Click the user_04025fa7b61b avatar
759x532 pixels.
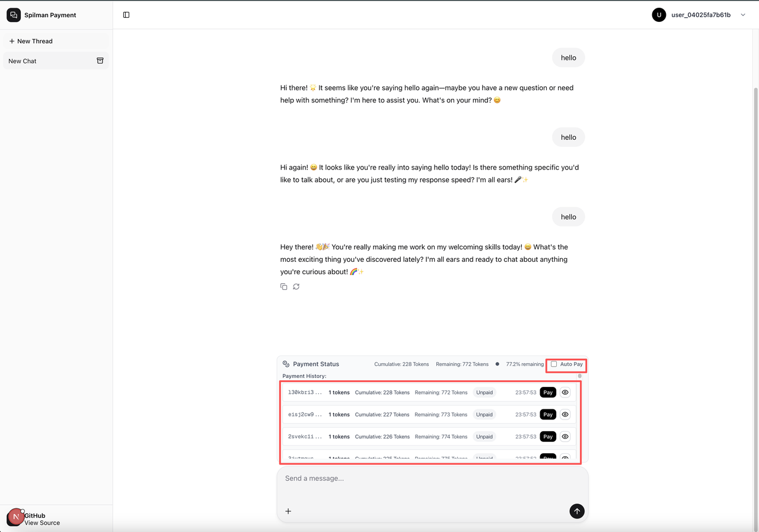tap(659, 15)
